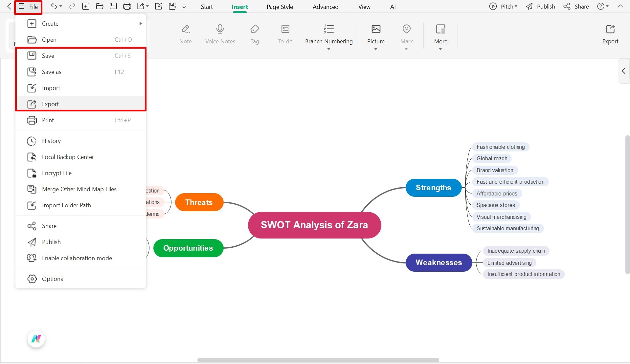Viewport: 630px width, 364px height.
Task: Switch to the Insert tab
Action: coord(240,7)
